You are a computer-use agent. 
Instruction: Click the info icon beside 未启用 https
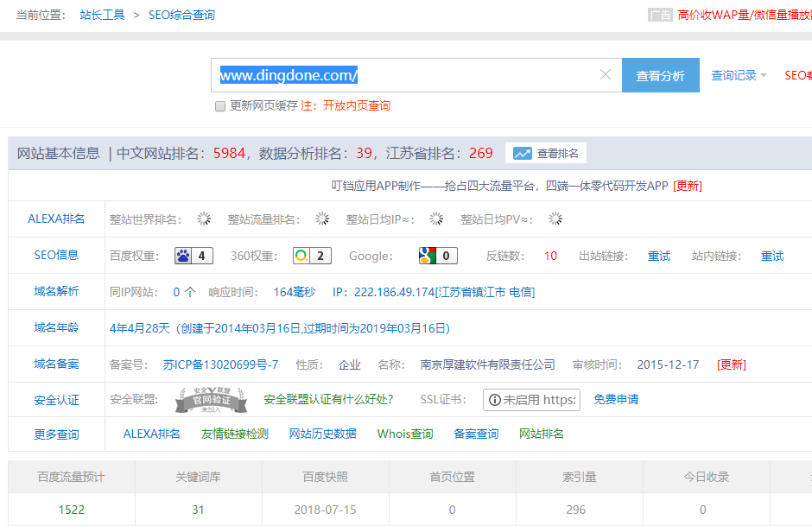[x=495, y=400]
